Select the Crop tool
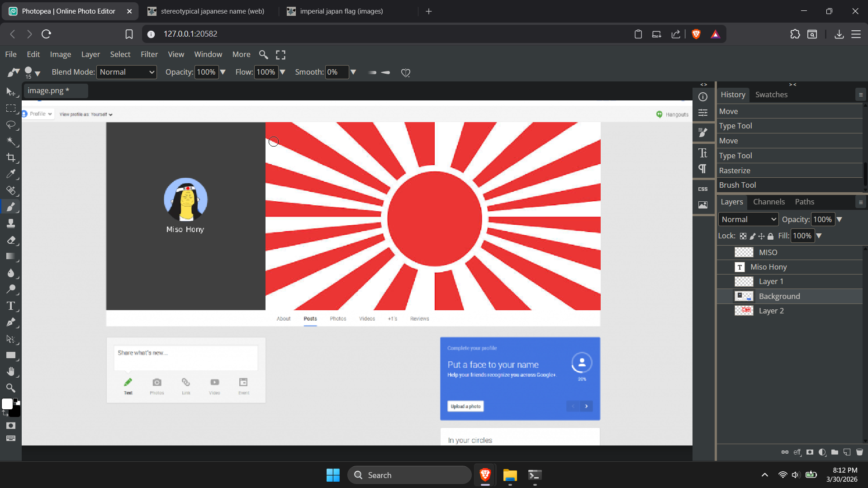This screenshot has width=868, height=488. 11,157
